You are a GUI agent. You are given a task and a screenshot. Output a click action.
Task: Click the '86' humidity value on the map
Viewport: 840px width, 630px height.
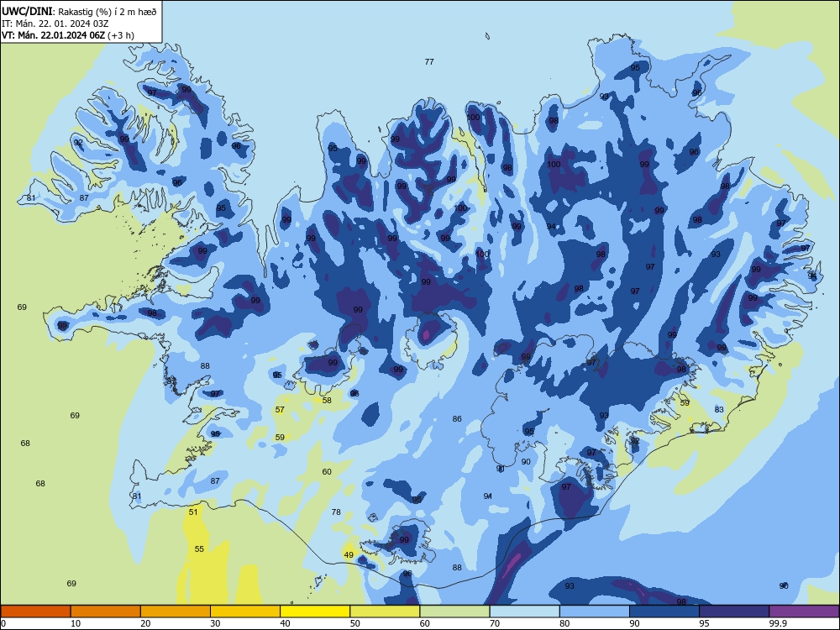click(x=457, y=419)
